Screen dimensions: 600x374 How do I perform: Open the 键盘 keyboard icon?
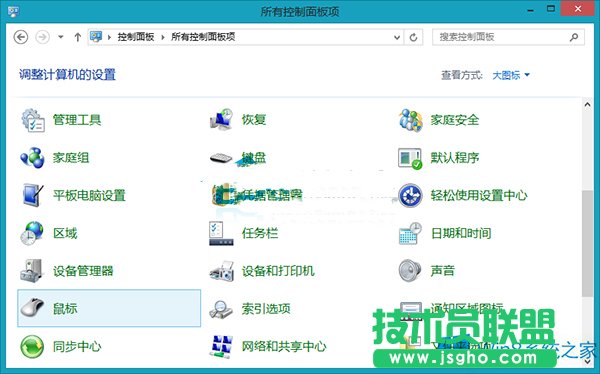click(221, 158)
